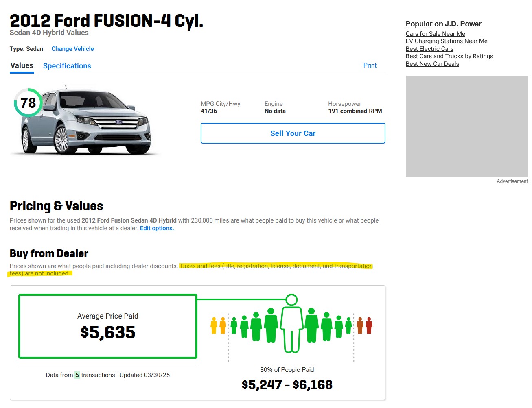Select the Values tab
The image size is (532, 408).
point(22,65)
